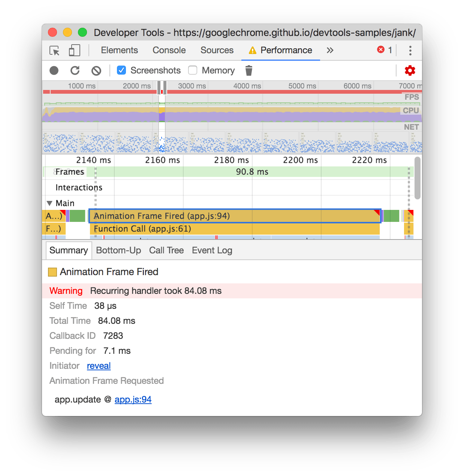This screenshot has height=476, width=464.
Task: Click the 2180 ms ruler label
Action: point(231,160)
